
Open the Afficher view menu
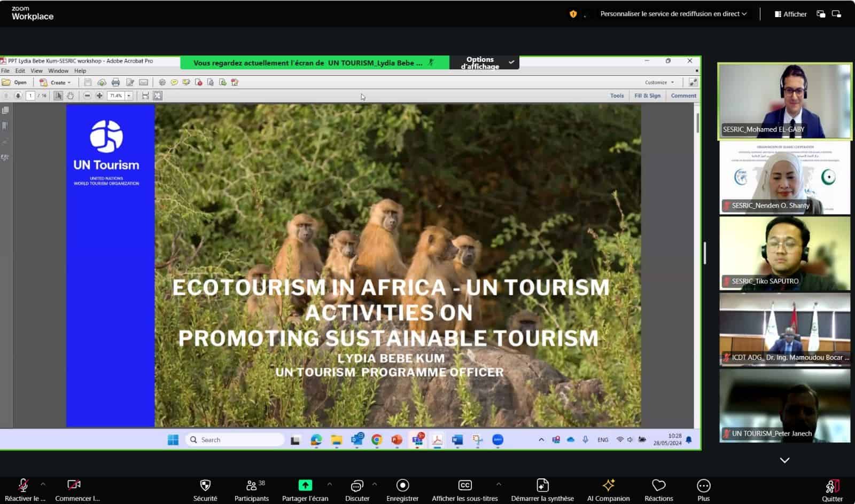coord(790,14)
